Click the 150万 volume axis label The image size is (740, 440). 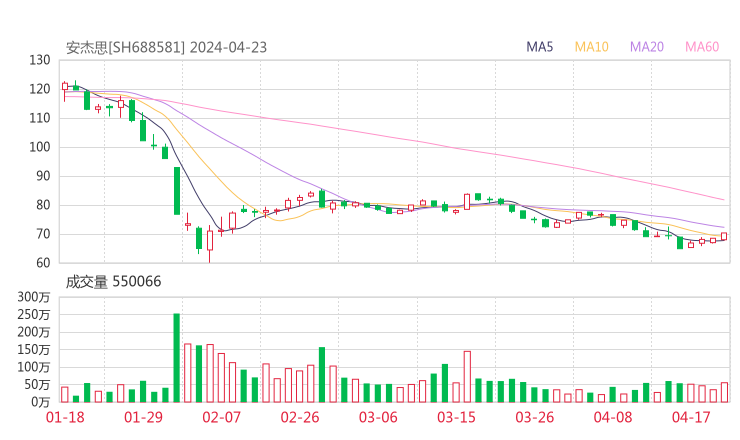(34, 349)
